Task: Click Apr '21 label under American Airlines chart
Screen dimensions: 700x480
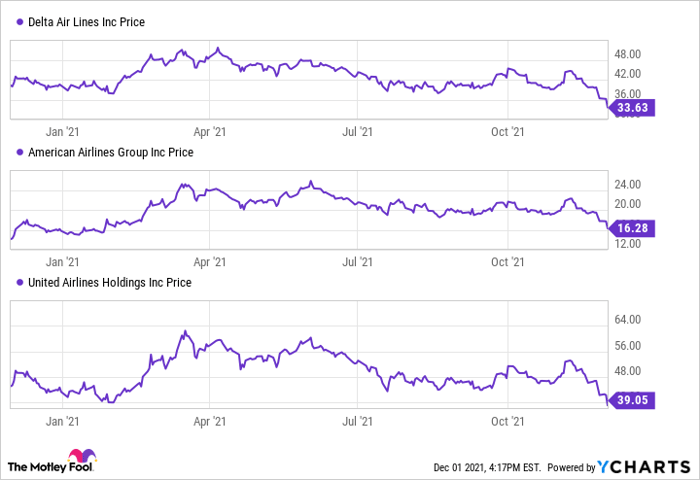Action: point(208,259)
